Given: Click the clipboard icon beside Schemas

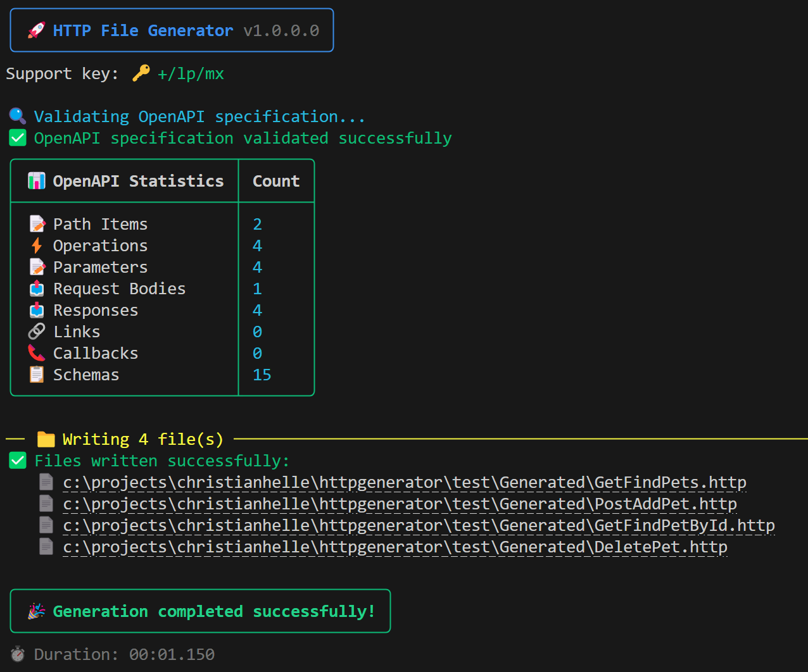Looking at the screenshot, I should click(37, 375).
